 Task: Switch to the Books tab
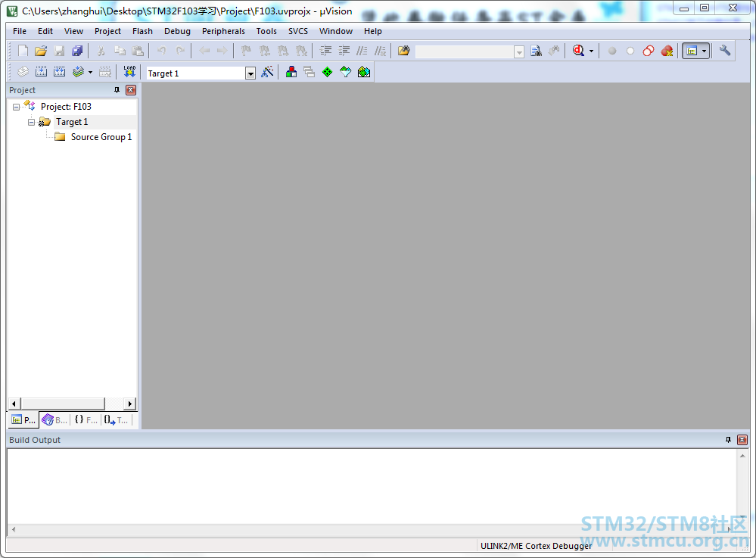tap(54, 419)
